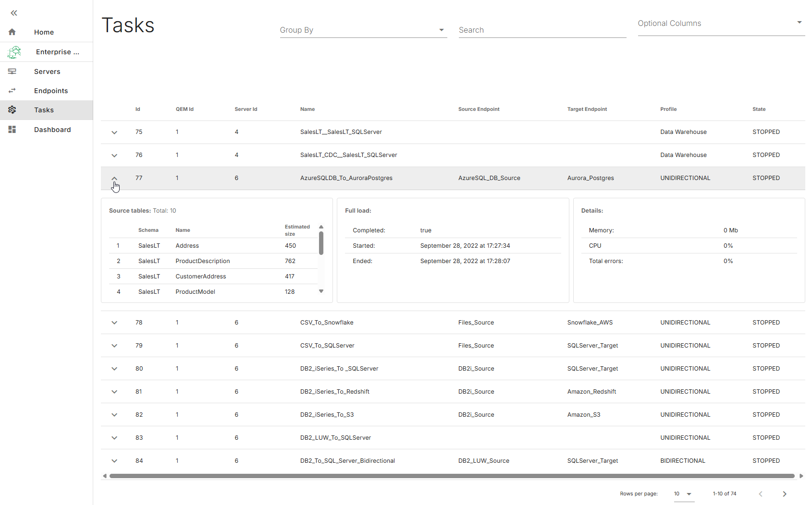This screenshot has width=812, height=505.
Task: Go to the Home menu entry
Action: pyautogui.click(x=44, y=32)
